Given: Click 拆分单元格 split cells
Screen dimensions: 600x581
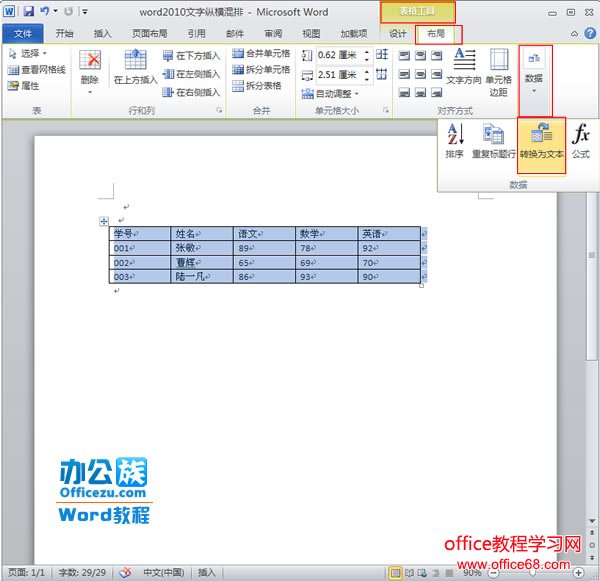Looking at the screenshot, I should [261, 70].
